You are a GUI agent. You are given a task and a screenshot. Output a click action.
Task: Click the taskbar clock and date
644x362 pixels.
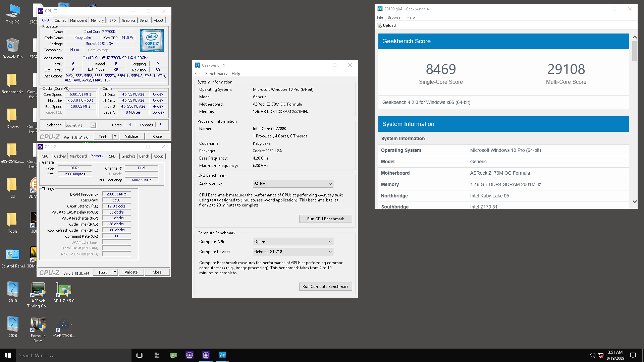pos(615,355)
